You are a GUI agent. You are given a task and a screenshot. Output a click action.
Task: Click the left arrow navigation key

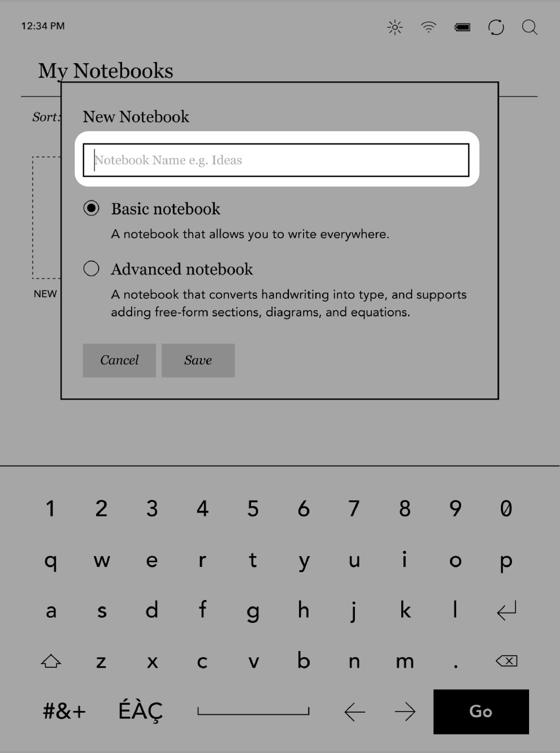click(x=354, y=712)
